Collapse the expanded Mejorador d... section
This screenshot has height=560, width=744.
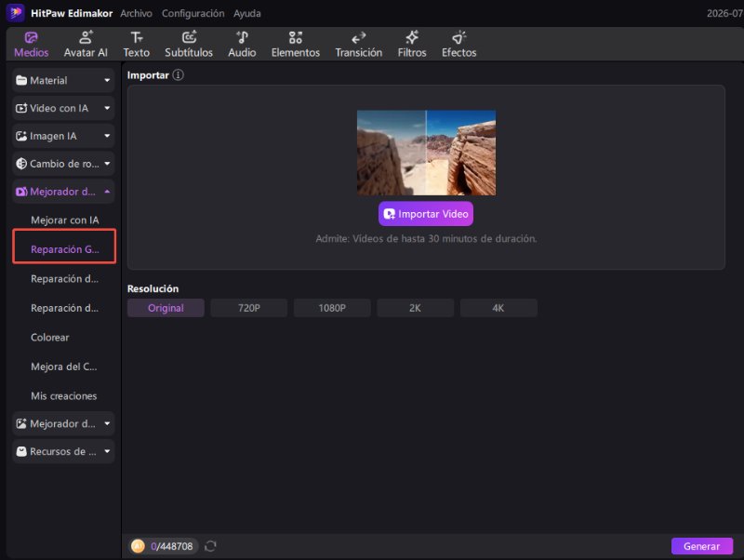pyautogui.click(x=107, y=192)
